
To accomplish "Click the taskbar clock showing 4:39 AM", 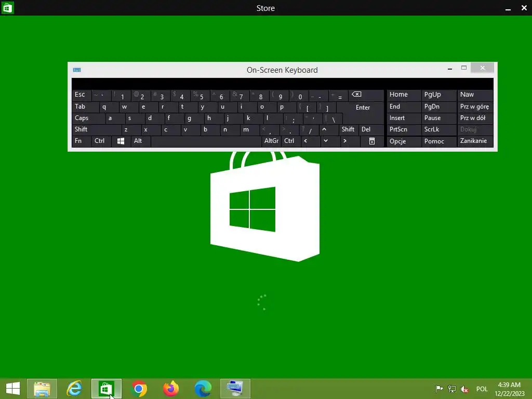I will pos(509,389).
